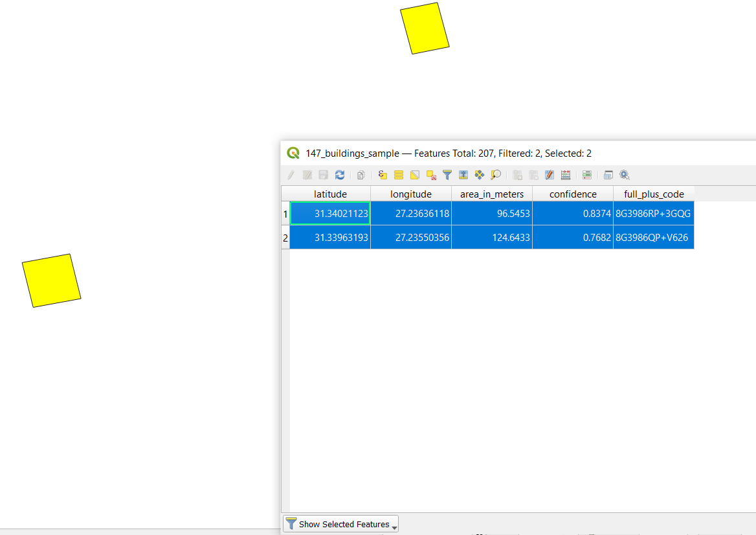Zoom map to the selected rows
This screenshot has width=756, height=535.
click(x=495, y=175)
